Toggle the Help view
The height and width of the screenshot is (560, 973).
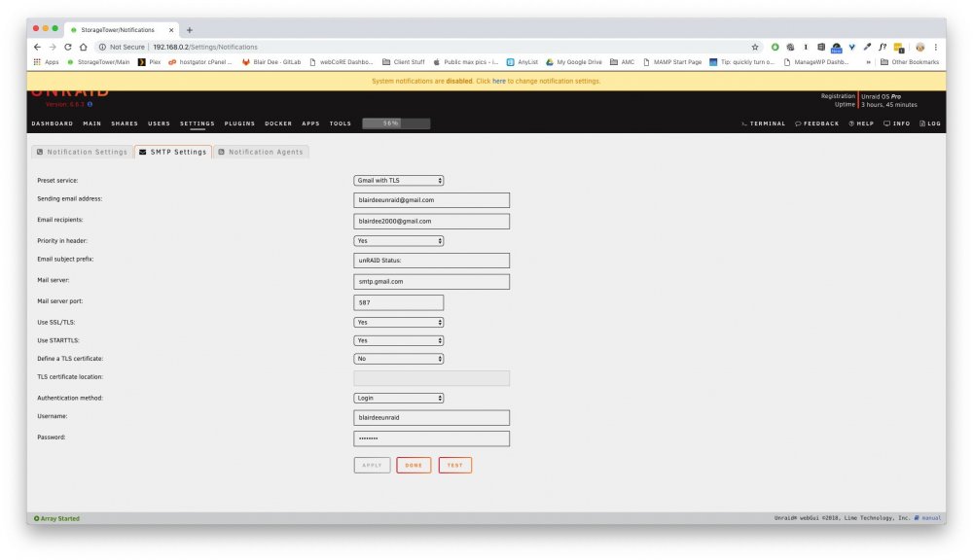pos(861,123)
